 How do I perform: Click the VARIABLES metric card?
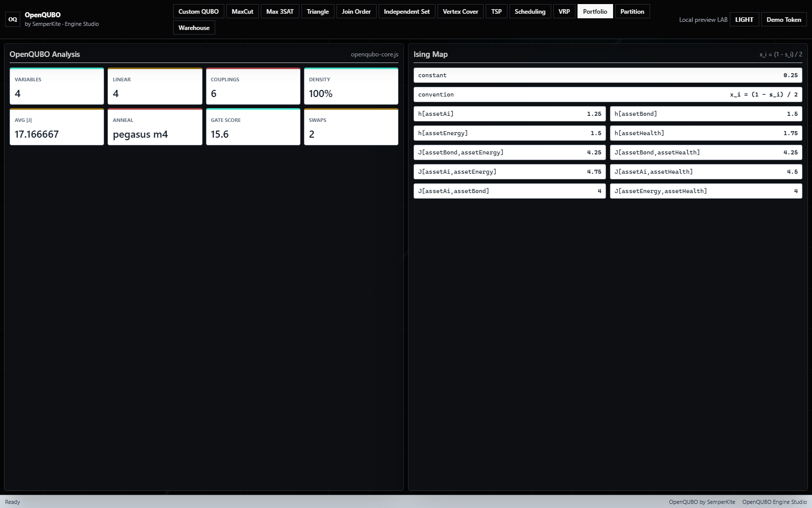click(x=57, y=86)
